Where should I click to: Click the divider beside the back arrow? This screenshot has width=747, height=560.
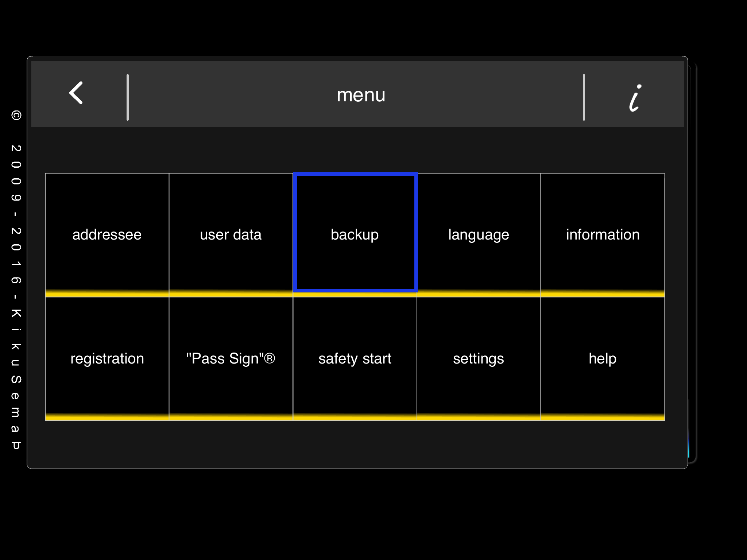point(128,97)
